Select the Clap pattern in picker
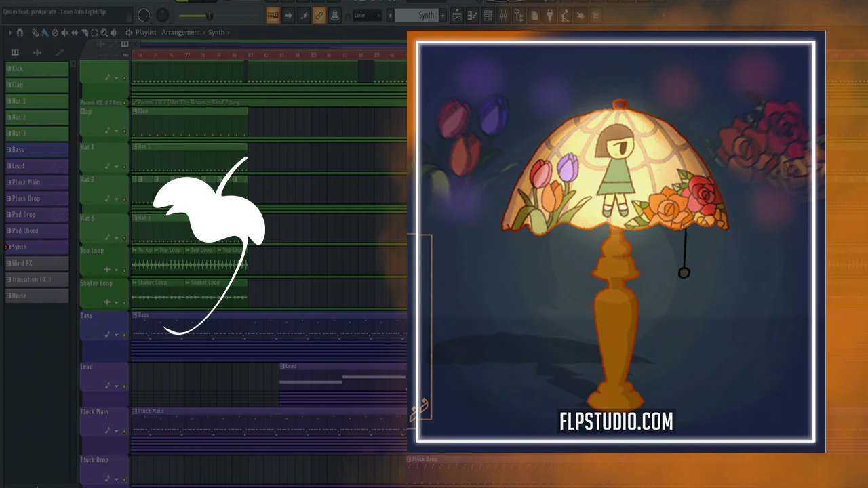This screenshot has width=868, height=488. 37,85
